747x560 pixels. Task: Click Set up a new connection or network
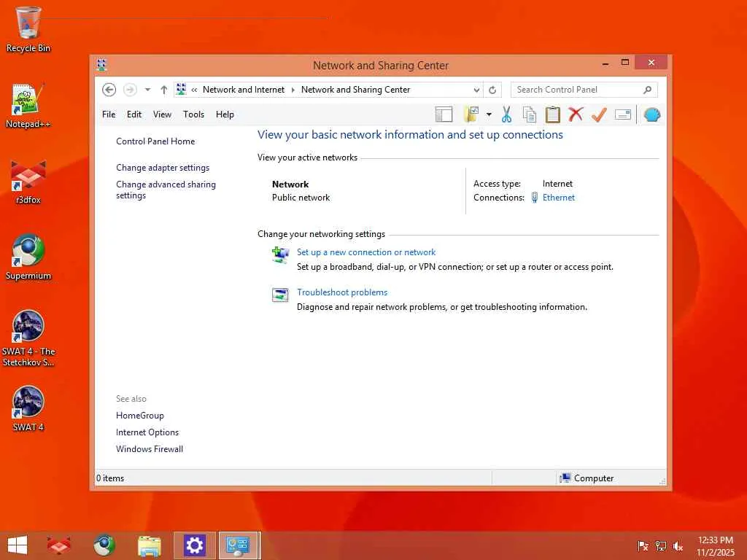pyautogui.click(x=366, y=252)
